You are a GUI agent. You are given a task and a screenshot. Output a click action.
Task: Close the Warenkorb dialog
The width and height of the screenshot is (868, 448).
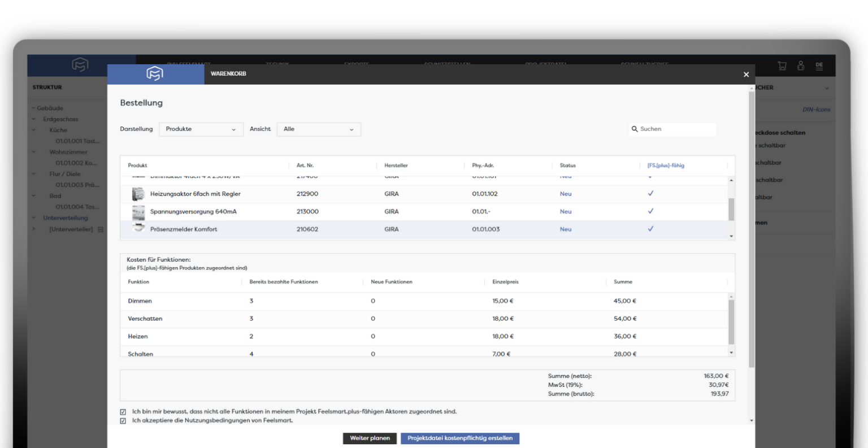746,75
